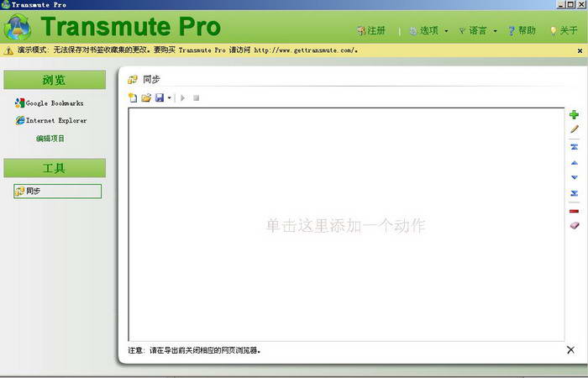Open the 关于 about menu

click(x=564, y=30)
